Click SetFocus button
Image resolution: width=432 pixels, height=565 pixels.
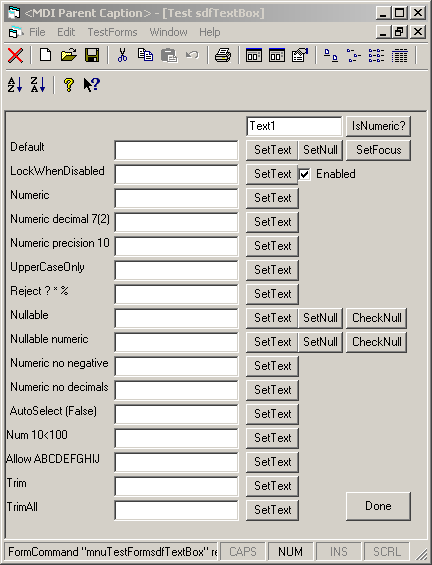(x=378, y=150)
